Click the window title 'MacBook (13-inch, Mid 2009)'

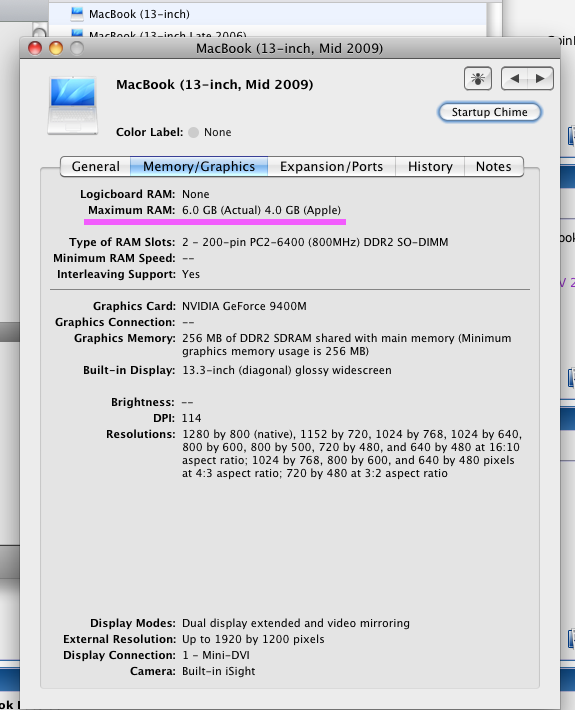[x=289, y=48]
